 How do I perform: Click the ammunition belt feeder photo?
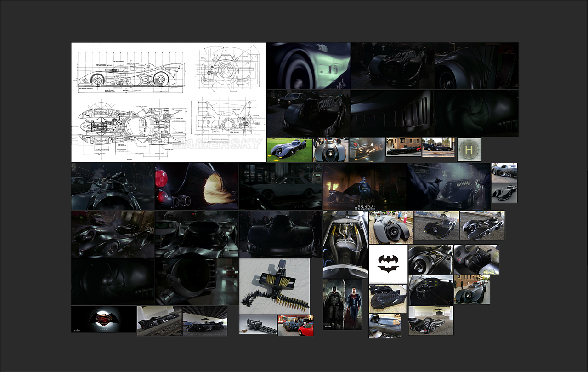point(274,286)
